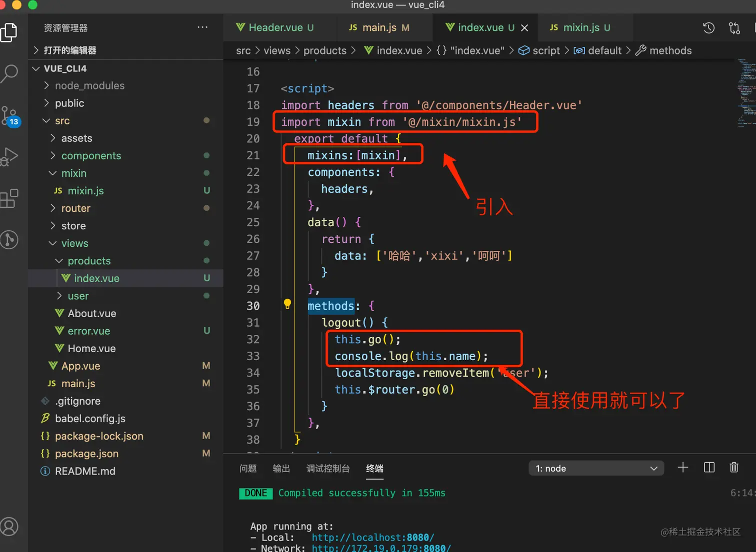
Task: Open mixin.js in the file tree
Action: point(125,191)
